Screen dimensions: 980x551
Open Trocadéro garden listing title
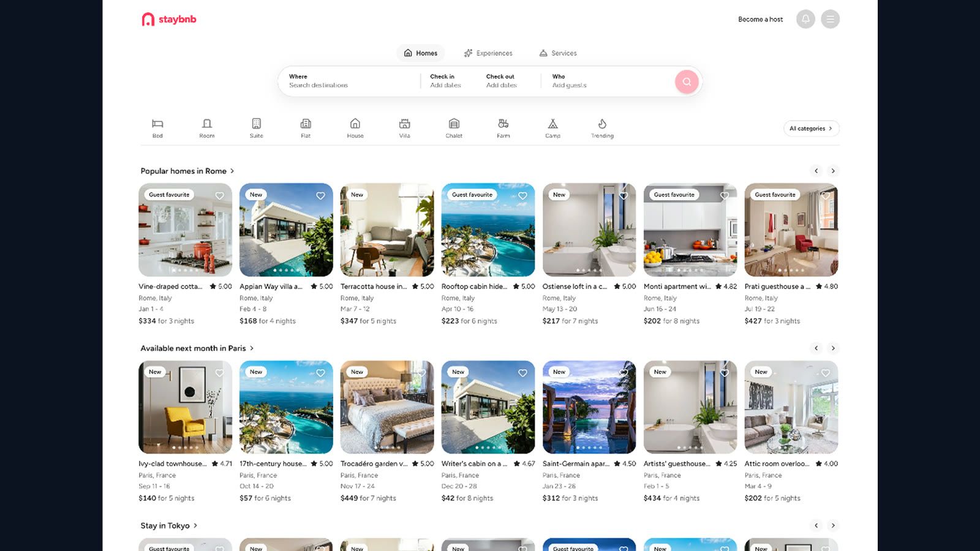(x=374, y=464)
